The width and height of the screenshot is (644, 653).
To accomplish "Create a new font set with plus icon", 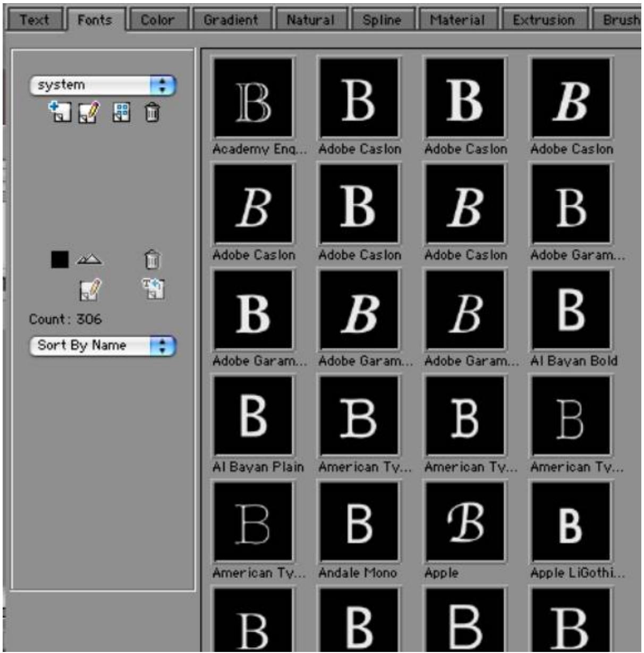I will pos(60,112).
